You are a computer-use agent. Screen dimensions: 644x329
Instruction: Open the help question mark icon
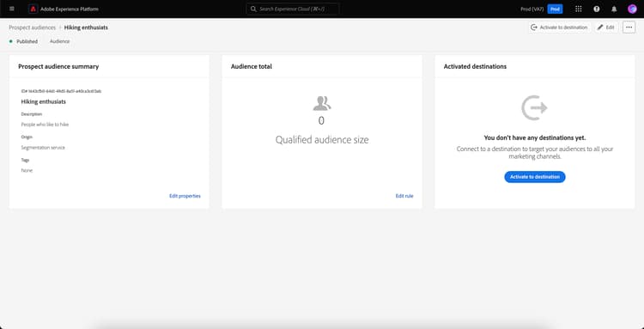(597, 9)
